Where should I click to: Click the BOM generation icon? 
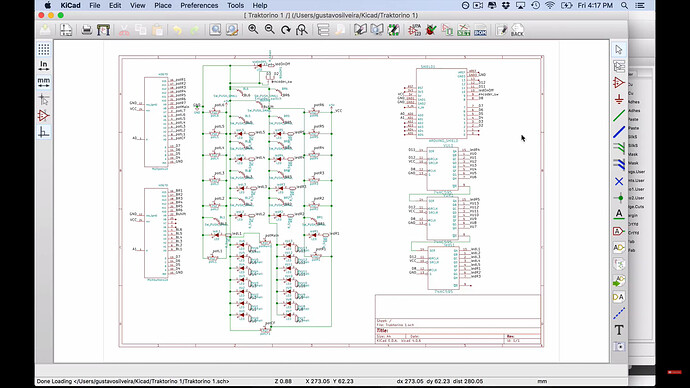[x=480, y=30]
